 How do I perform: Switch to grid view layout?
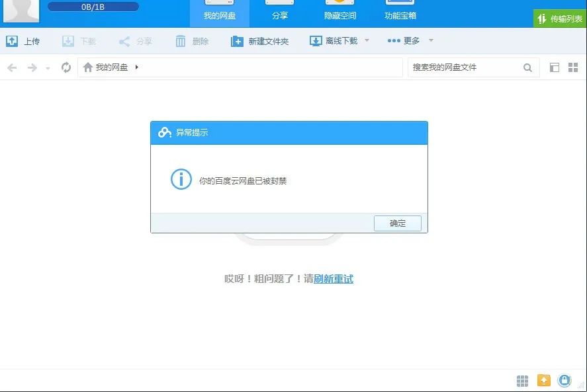click(573, 67)
